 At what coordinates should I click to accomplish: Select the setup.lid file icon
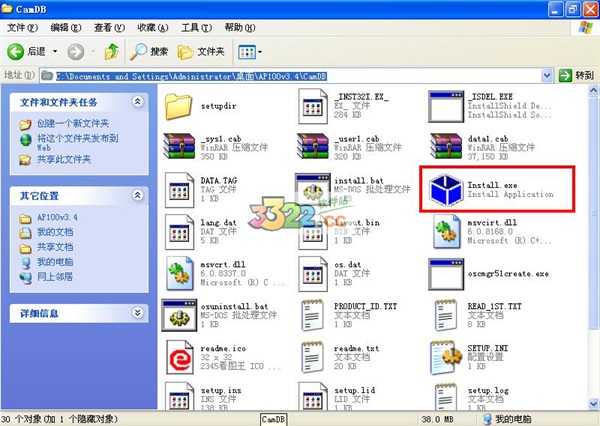[313, 396]
